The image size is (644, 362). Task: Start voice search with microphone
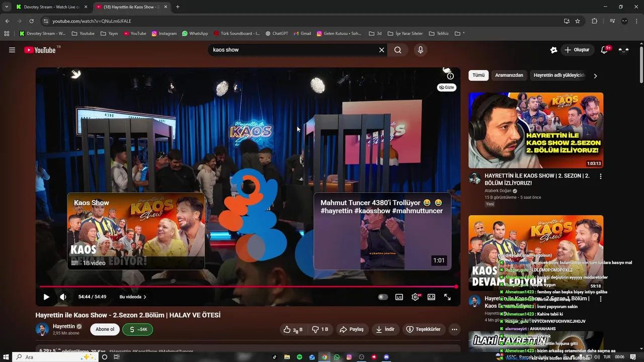421,50
